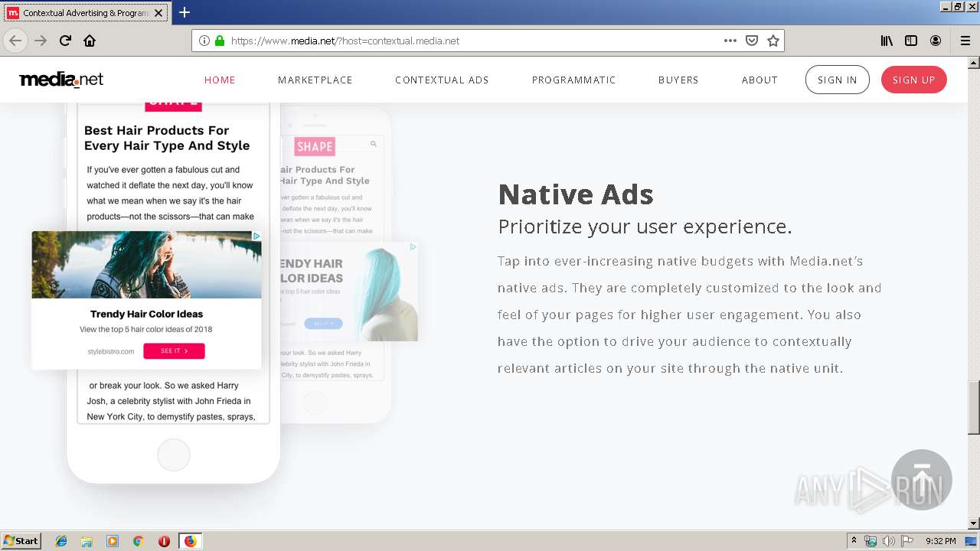
Task: Reload the current page
Action: click(x=65, y=41)
